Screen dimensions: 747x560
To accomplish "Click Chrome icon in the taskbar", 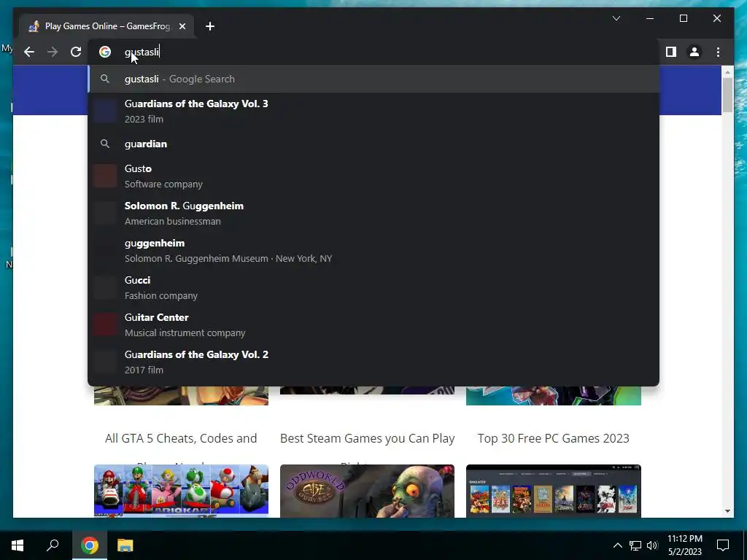I will [x=90, y=545].
